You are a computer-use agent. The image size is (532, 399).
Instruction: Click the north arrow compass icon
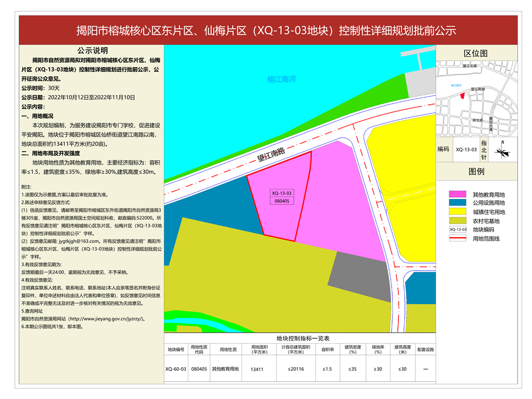[501, 150]
